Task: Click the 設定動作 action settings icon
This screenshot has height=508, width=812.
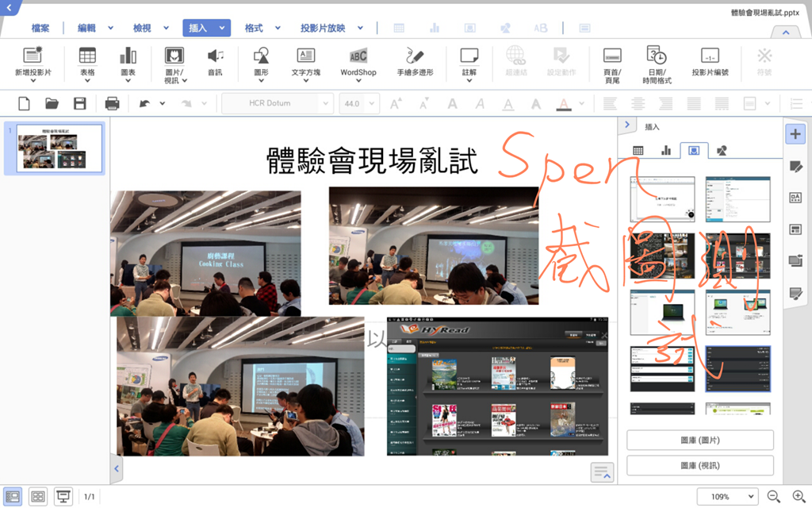Action: pos(561,62)
